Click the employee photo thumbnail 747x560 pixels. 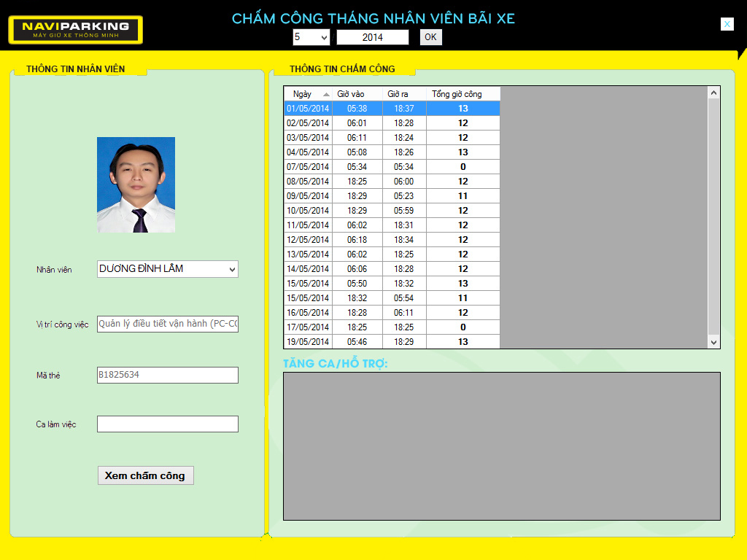point(136,184)
